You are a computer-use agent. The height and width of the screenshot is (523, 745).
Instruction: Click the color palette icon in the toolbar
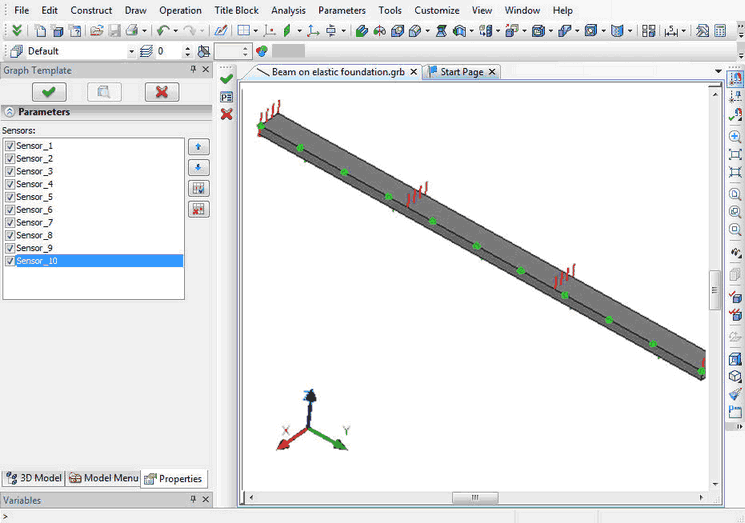point(262,51)
